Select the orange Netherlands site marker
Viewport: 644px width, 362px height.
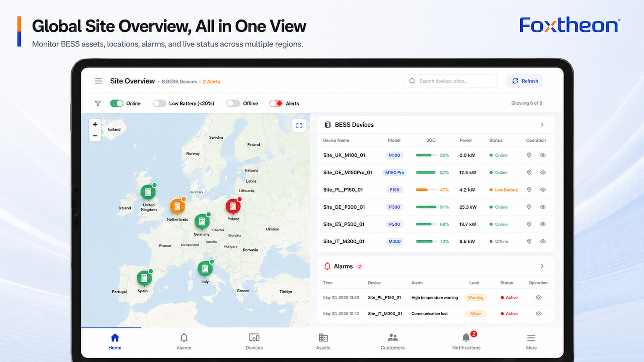point(177,206)
